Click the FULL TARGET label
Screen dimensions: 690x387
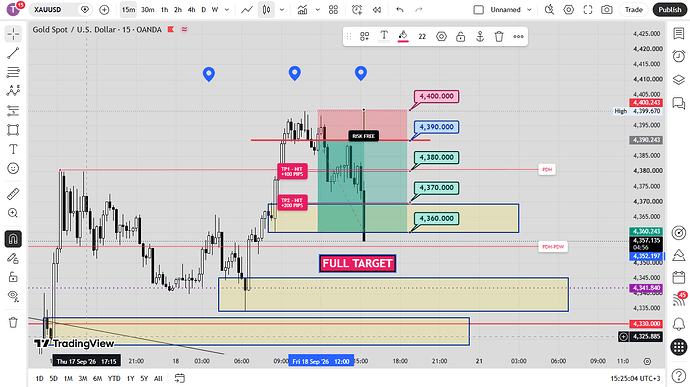pyautogui.click(x=357, y=263)
